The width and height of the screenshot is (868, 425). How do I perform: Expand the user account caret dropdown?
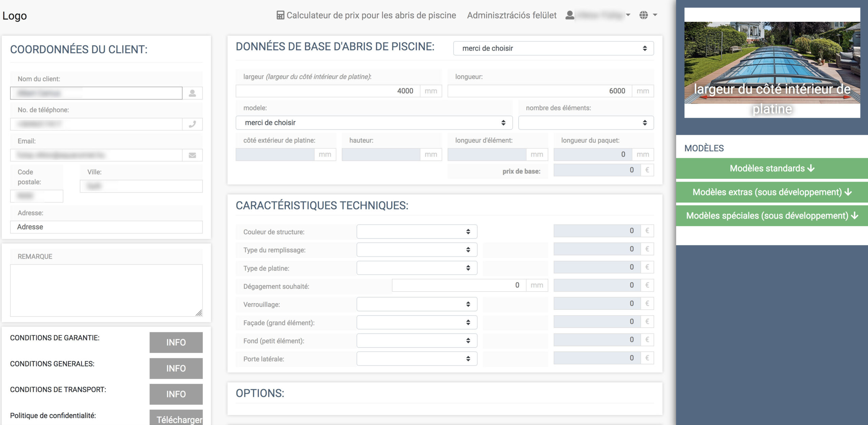pos(628,15)
